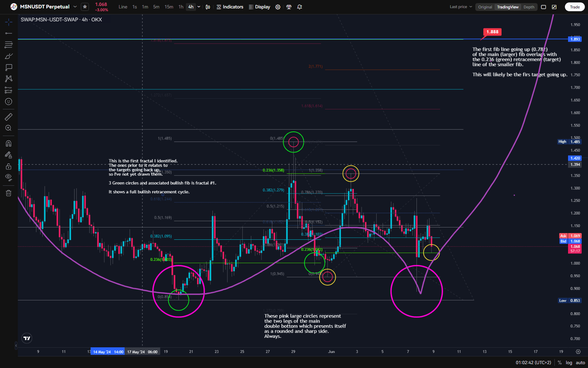Viewport: 588px width, 368px height.
Task: Select the 15m timeframe
Action: [169, 7]
